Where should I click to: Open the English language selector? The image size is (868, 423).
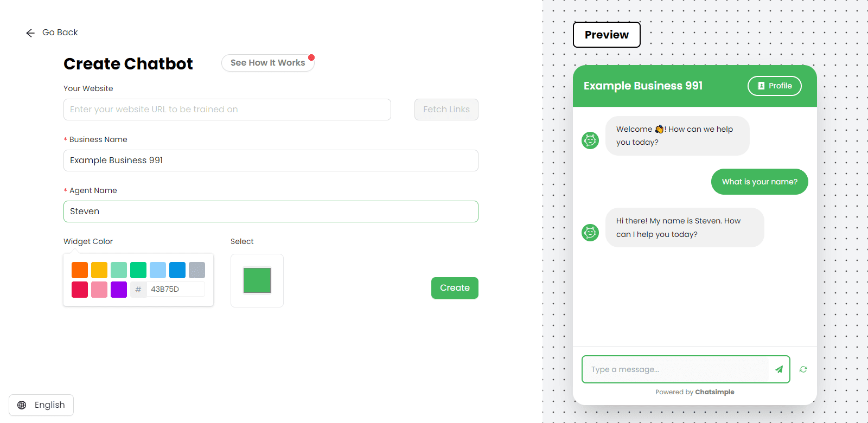[x=41, y=405]
